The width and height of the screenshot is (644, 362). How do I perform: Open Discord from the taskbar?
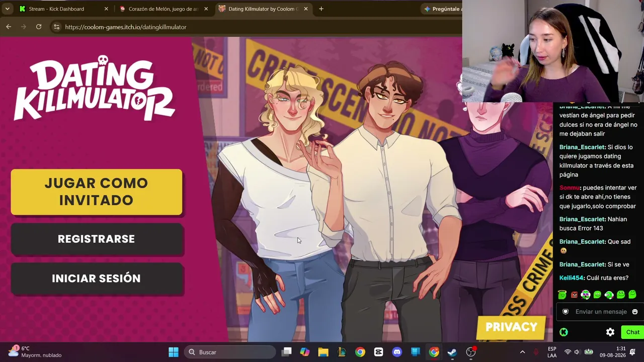coord(397,352)
